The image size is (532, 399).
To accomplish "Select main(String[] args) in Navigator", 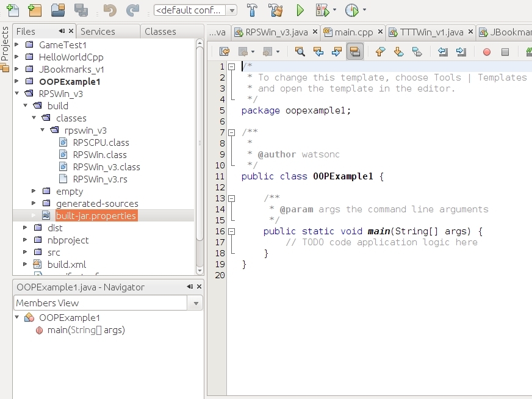I will (x=86, y=330).
